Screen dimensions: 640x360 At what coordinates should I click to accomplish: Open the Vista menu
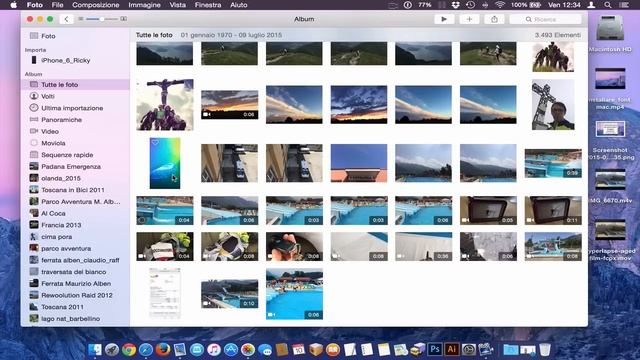point(177,5)
